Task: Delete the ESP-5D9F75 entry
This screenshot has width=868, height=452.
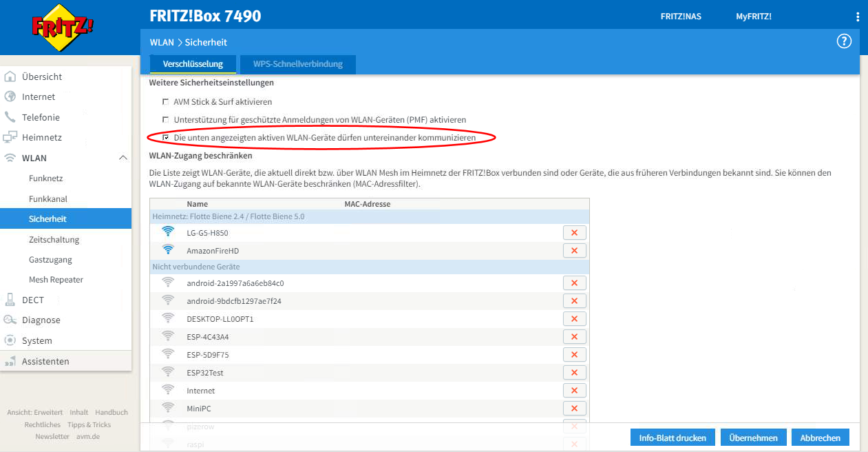Action: (x=574, y=355)
